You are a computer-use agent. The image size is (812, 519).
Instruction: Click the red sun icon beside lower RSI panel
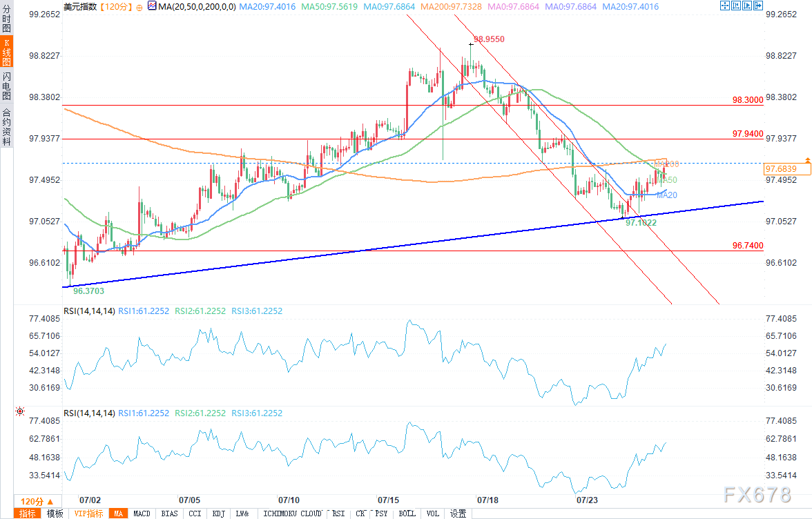(x=20, y=411)
